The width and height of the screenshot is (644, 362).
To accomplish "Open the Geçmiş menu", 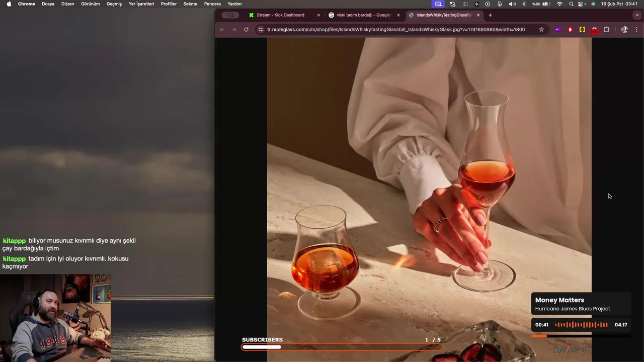I will pos(114,4).
